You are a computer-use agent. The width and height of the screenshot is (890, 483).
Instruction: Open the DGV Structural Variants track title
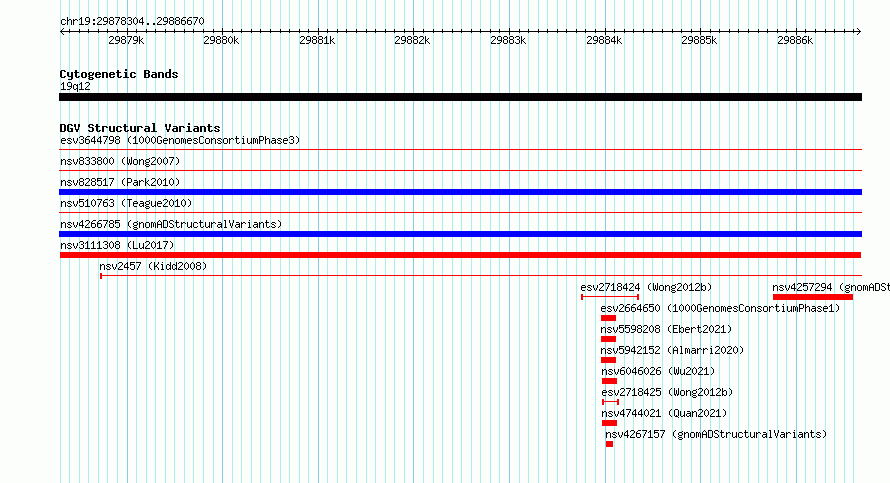[140, 128]
